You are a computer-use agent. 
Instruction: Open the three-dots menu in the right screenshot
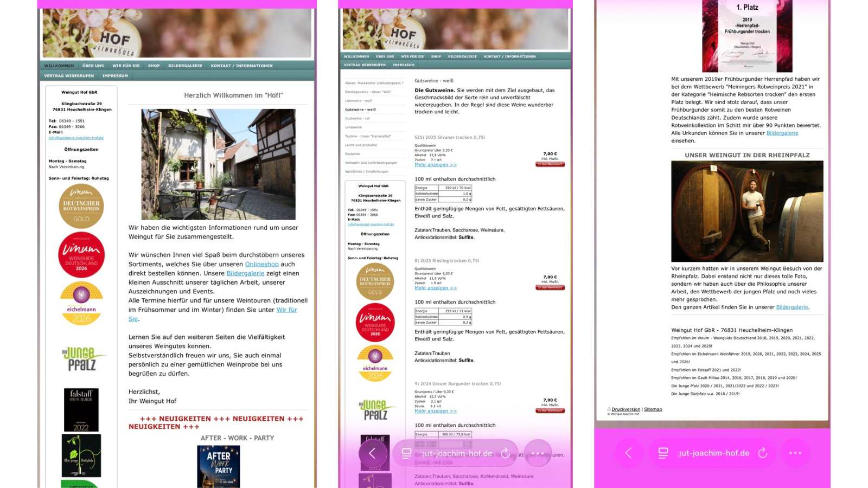(795, 453)
